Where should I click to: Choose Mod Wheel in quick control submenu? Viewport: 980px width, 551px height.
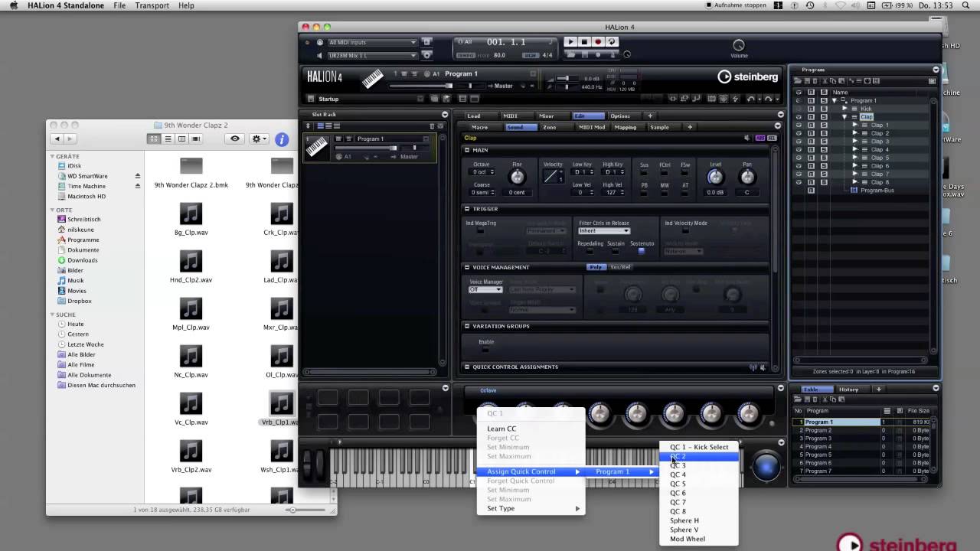coord(698,539)
